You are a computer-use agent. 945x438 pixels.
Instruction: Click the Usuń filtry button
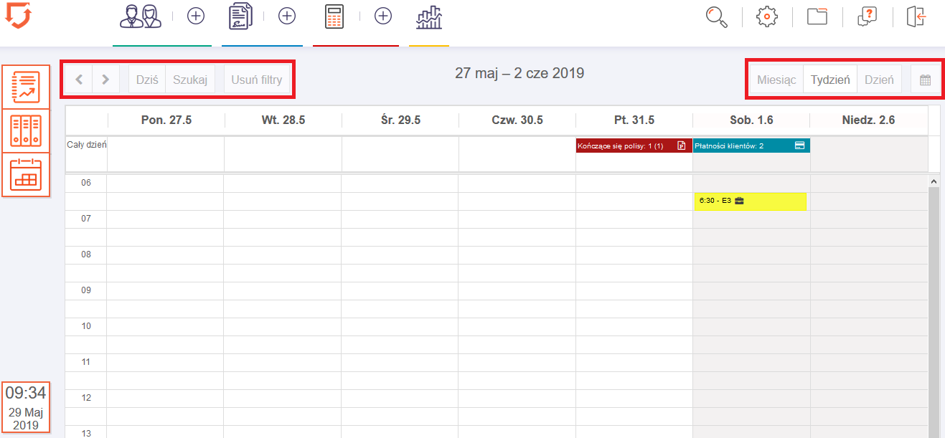[257, 80]
